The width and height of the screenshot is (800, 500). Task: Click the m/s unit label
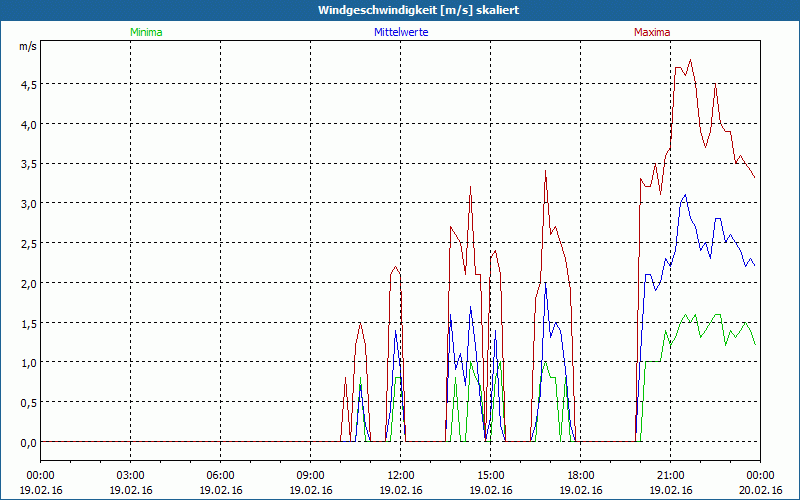[28, 46]
